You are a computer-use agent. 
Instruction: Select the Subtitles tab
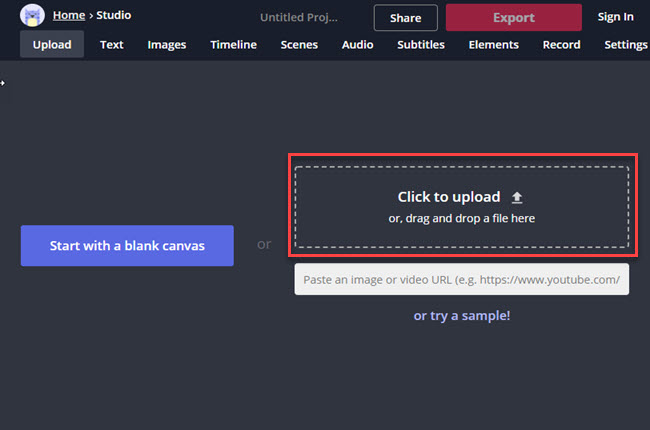click(421, 45)
